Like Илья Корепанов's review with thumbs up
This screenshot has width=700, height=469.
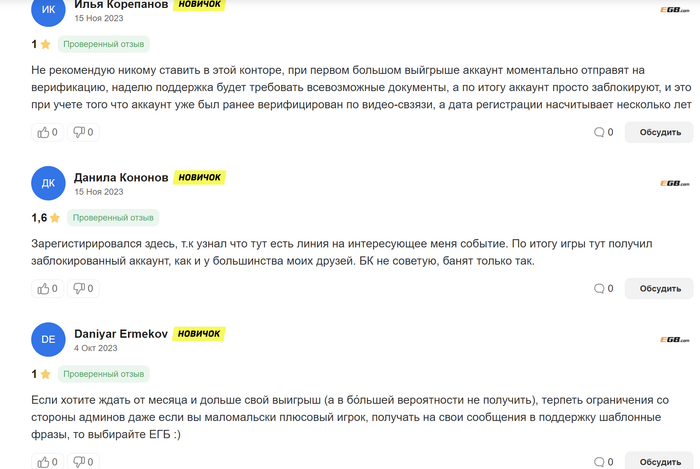point(43,132)
